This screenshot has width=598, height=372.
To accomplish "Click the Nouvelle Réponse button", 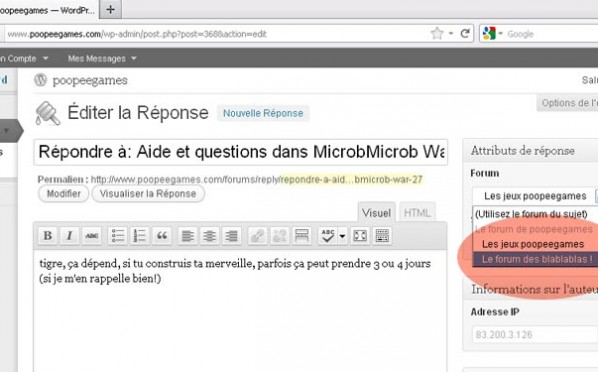I will [x=263, y=113].
